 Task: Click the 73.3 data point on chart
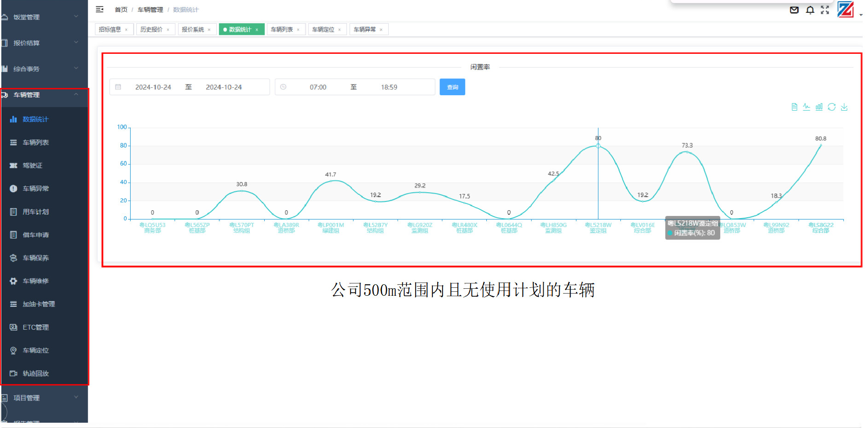tap(686, 152)
